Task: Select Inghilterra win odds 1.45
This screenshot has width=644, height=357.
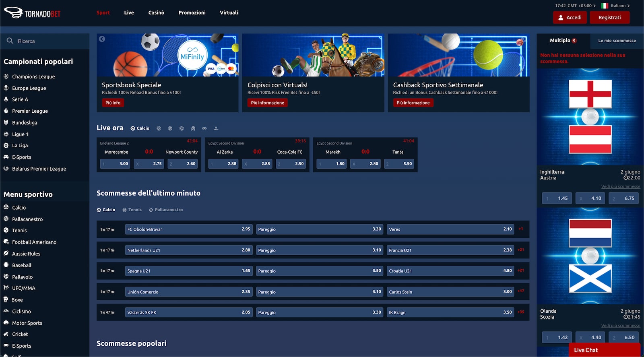Action: point(557,198)
